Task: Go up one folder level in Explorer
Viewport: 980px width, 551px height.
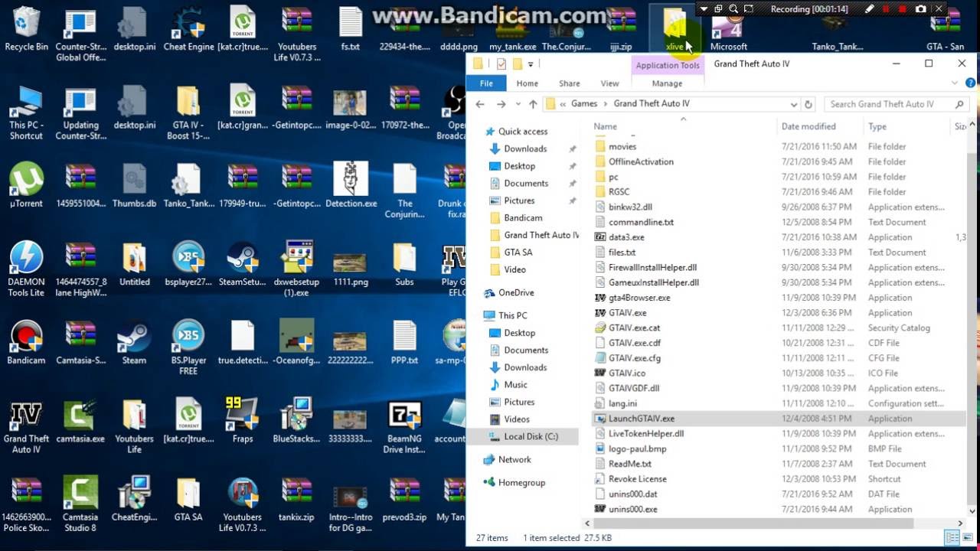Action: click(x=533, y=104)
